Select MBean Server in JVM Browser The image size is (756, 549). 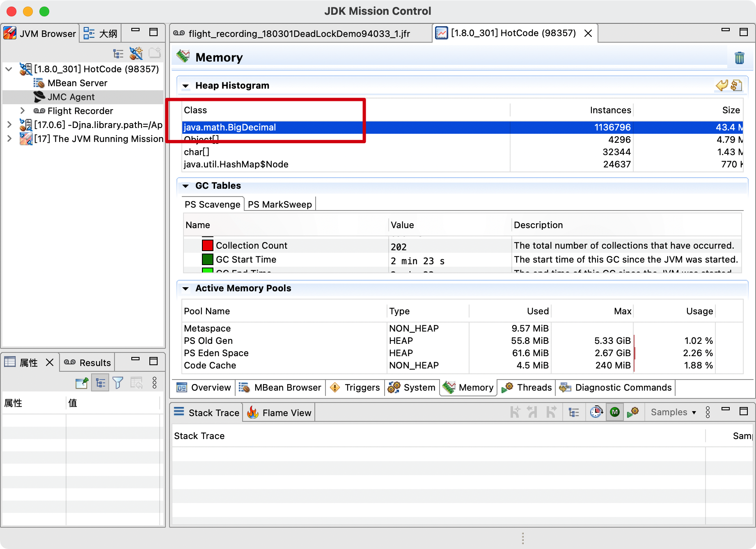pos(77,83)
